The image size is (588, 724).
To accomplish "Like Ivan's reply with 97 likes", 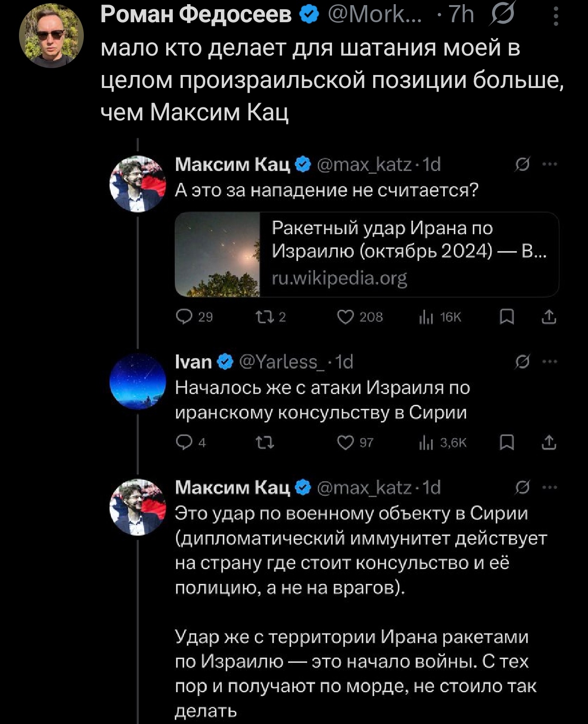I will coord(345,443).
